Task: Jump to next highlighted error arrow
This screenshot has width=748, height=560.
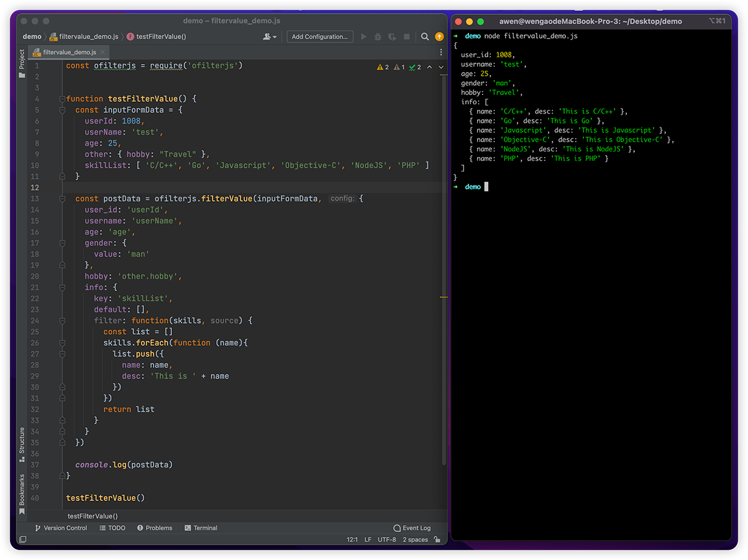Action: point(441,67)
